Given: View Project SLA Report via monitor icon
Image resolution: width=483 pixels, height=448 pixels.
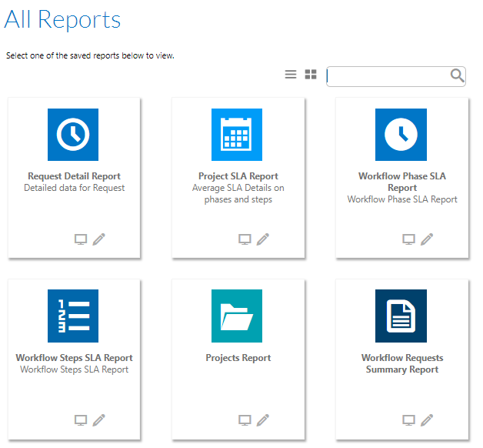Looking at the screenshot, I should (x=245, y=239).
